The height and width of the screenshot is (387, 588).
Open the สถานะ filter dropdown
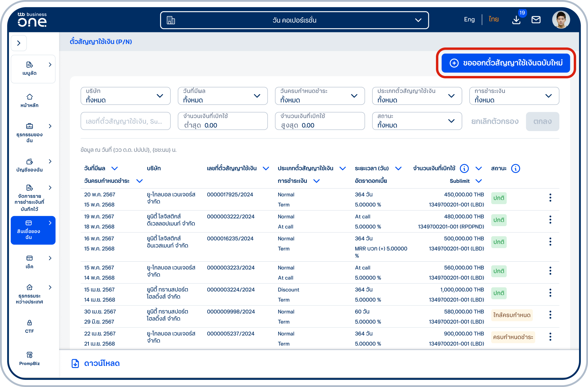(x=417, y=121)
